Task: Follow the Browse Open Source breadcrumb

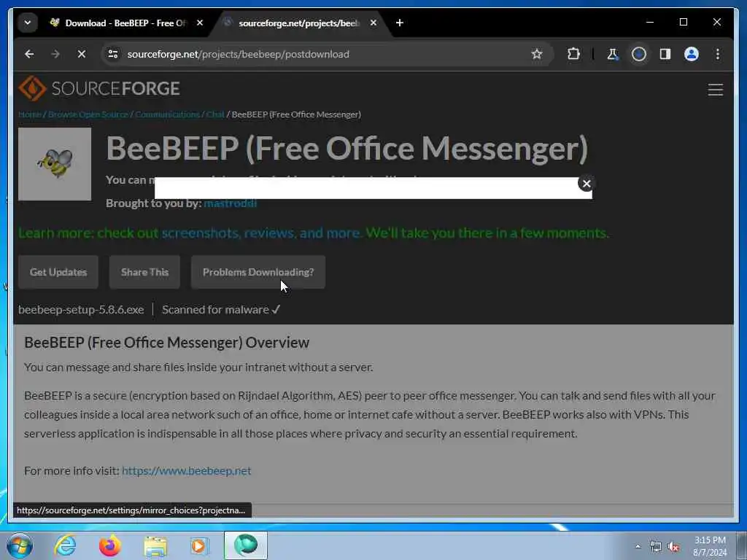Action: pyautogui.click(x=88, y=114)
